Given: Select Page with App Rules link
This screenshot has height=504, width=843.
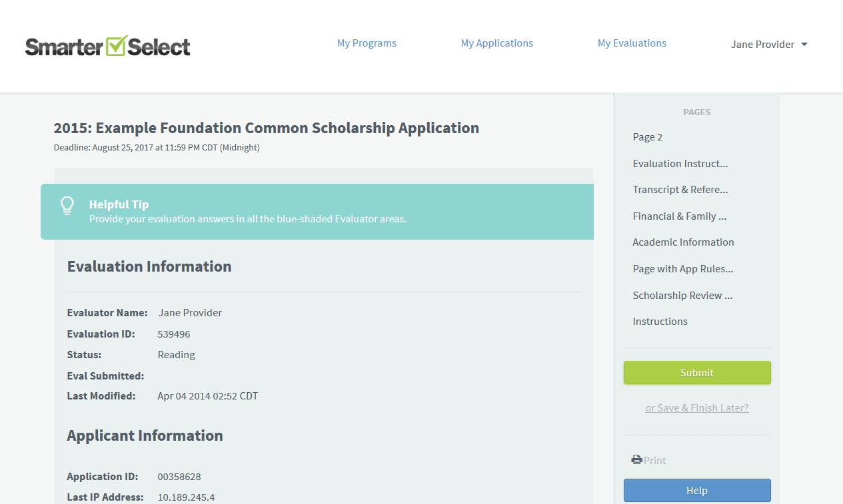Looking at the screenshot, I should coord(682,269).
